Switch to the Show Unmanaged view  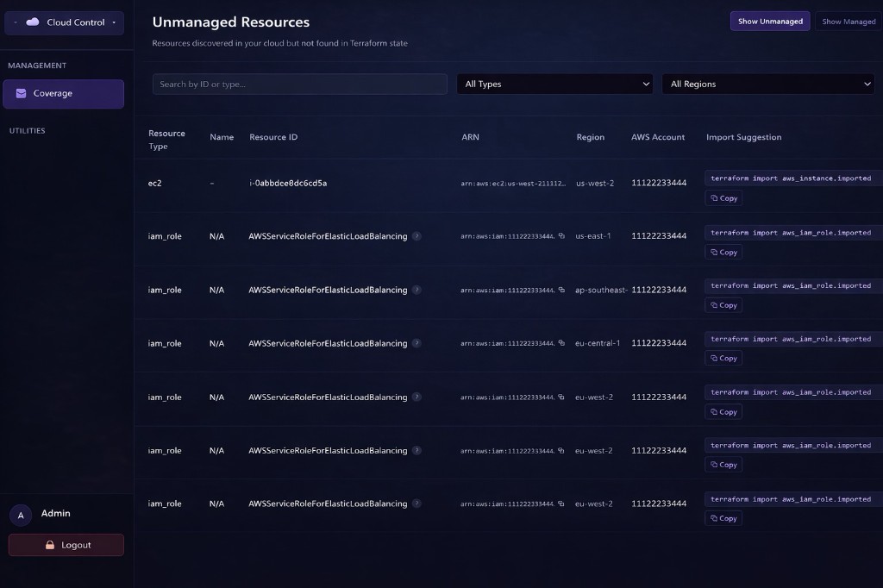[770, 22]
